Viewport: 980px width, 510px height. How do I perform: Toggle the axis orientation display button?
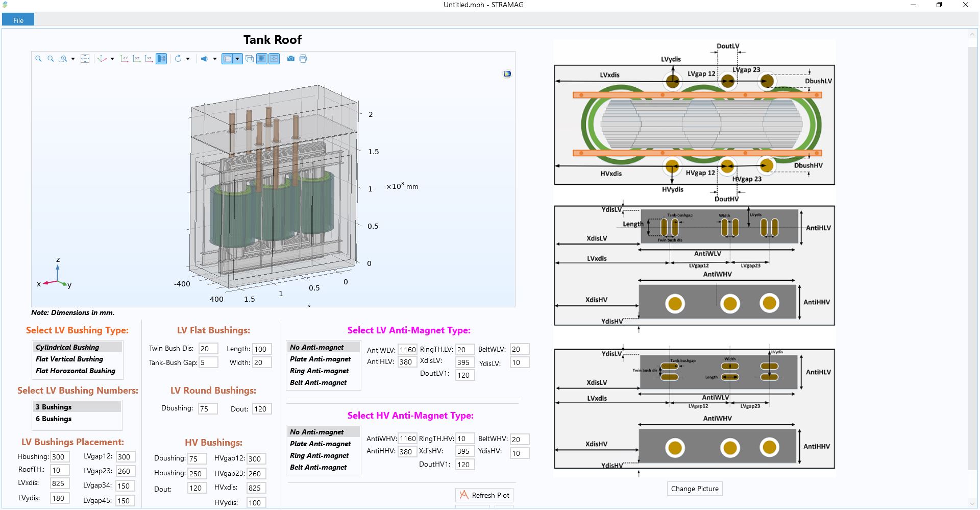(274, 59)
